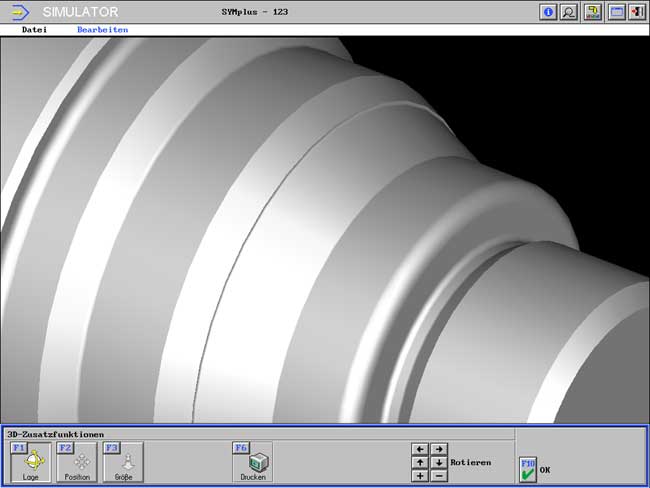Select the Größe (F3) size tool

[123, 462]
